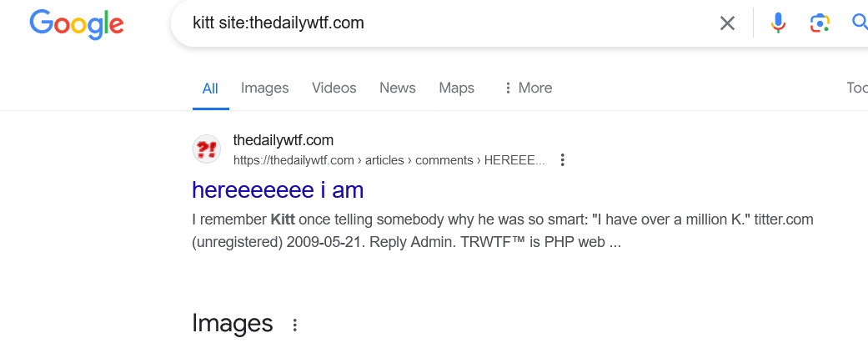Click the Google logo

77,23
